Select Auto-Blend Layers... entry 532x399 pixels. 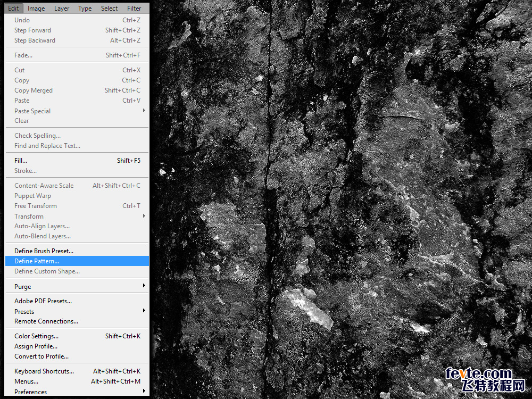click(77, 237)
